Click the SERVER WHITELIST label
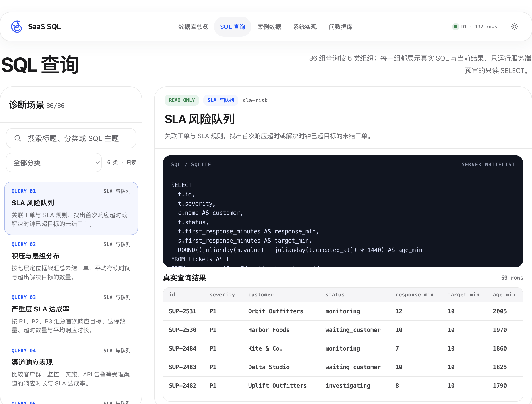The image size is (532, 404). point(488,164)
